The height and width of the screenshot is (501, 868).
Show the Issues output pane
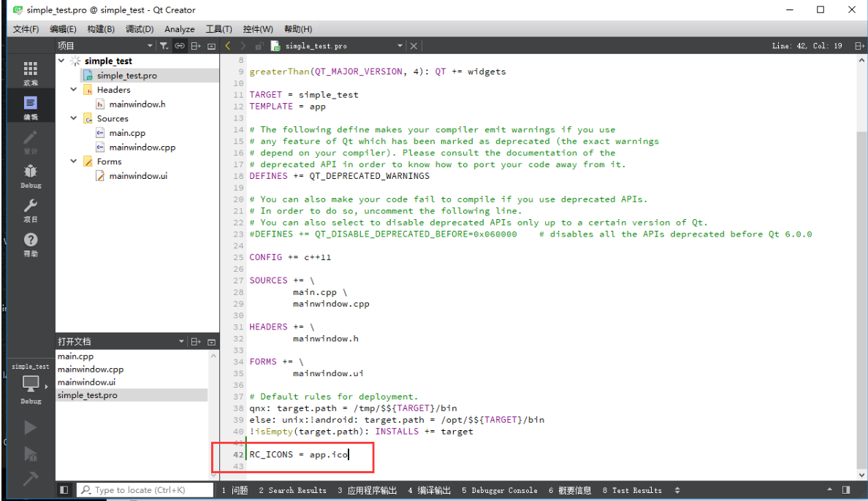coord(235,491)
